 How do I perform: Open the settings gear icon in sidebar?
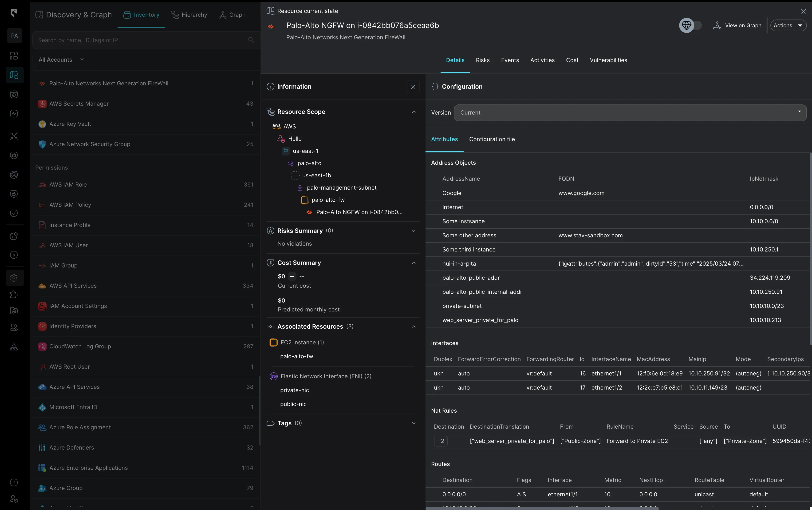click(14, 278)
